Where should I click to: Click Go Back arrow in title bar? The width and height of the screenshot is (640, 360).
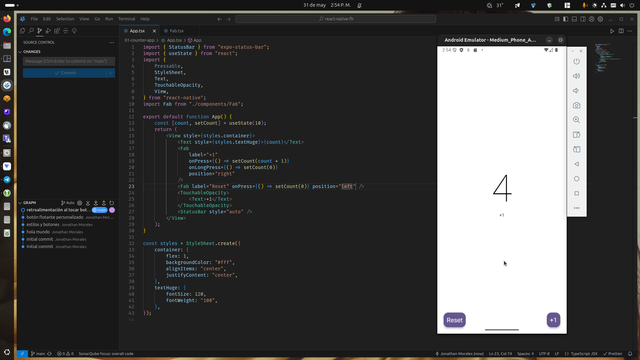[x=220, y=19]
